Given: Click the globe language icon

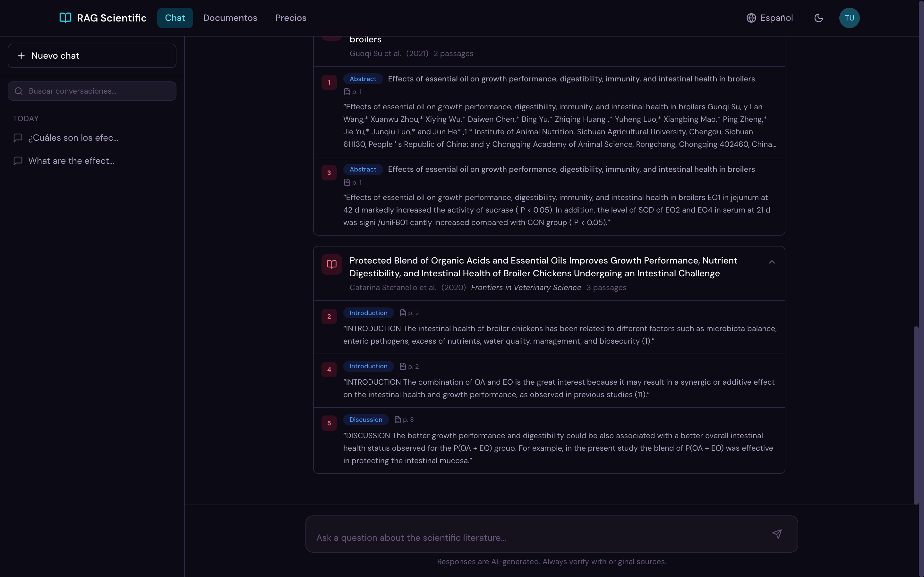Looking at the screenshot, I should 751,18.
